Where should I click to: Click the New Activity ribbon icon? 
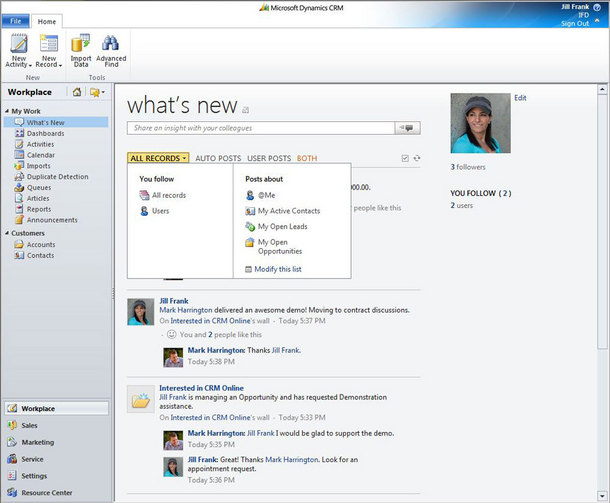pos(19,44)
